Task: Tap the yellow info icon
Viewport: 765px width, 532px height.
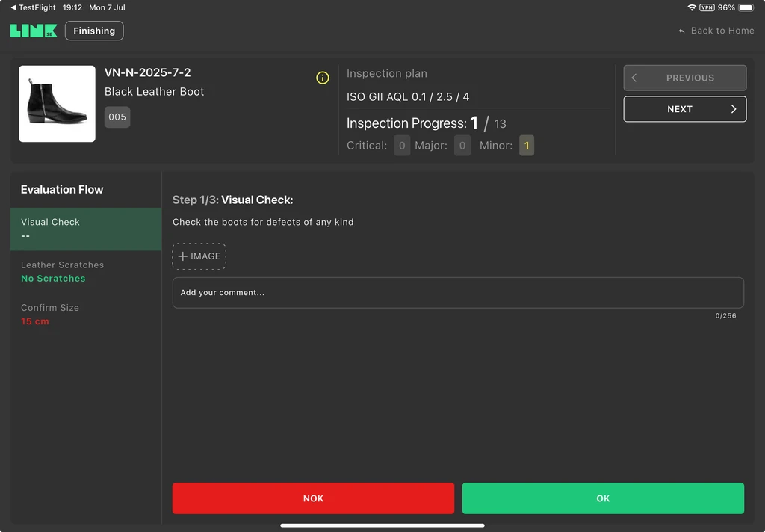Action: pyautogui.click(x=323, y=78)
